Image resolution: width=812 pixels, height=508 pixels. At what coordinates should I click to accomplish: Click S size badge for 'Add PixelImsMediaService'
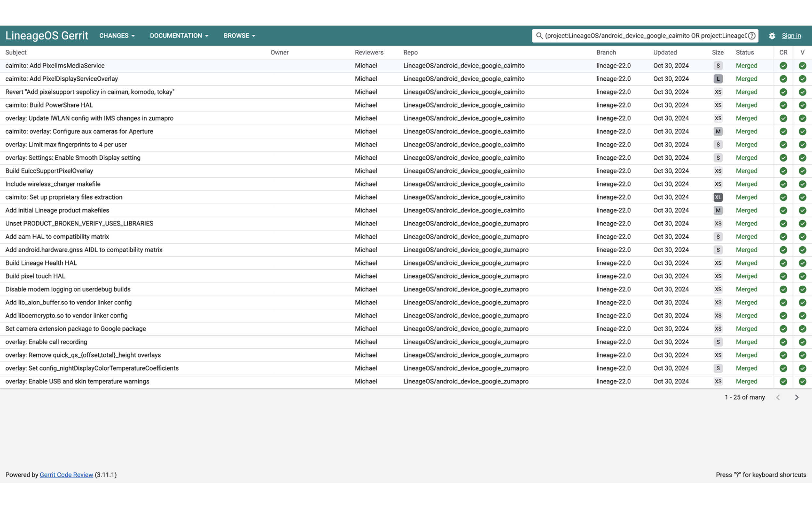(x=718, y=66)
